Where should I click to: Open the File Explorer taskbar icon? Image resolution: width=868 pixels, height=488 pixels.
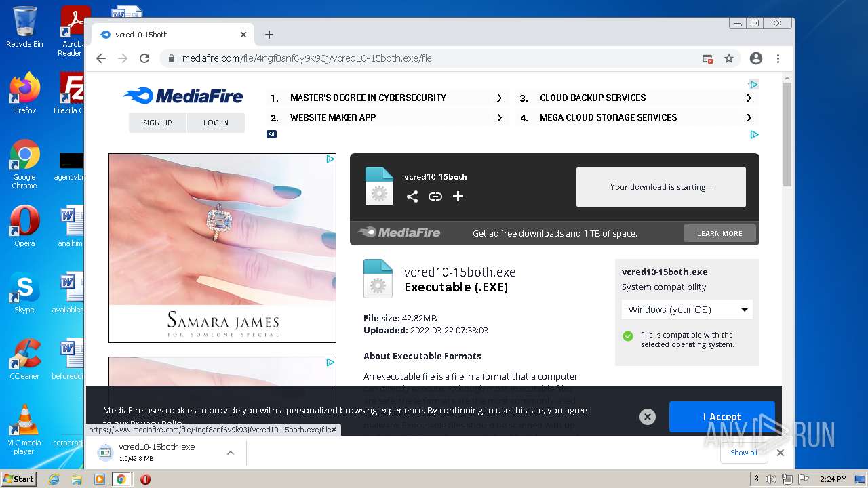pos(77,479)
